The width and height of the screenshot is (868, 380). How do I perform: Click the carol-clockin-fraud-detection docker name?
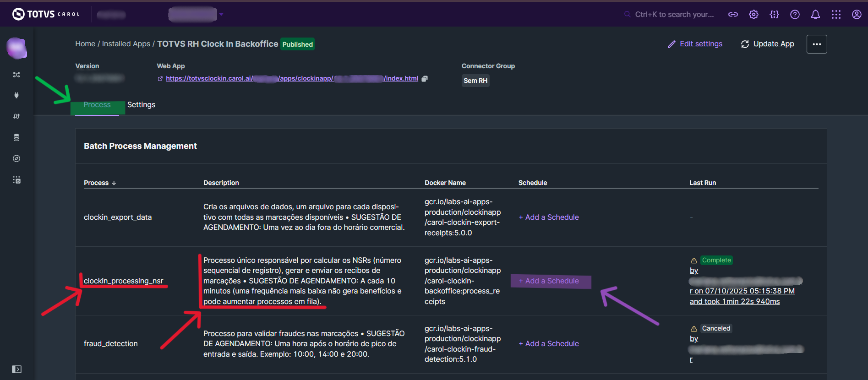[x=463, y=344]
